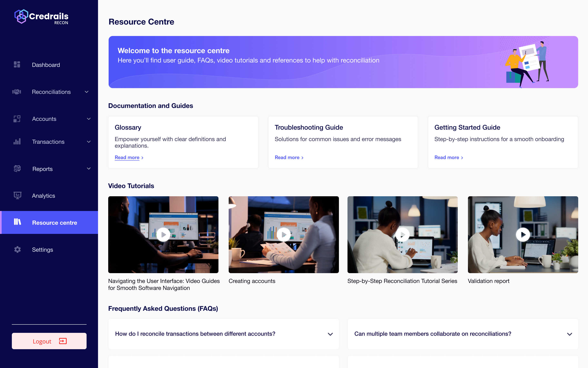
Task: Click the reconcile transactions between accounts question
Action: click(195, 334)
